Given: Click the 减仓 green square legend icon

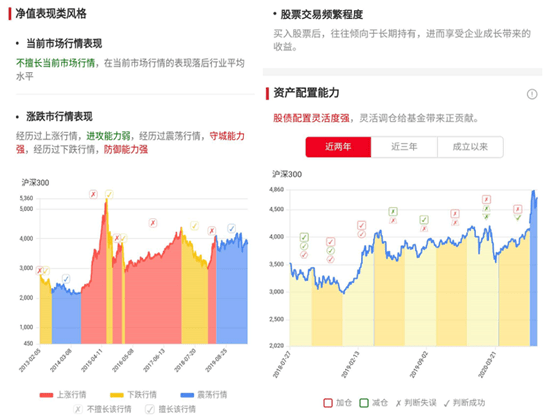Looking at the screenshot, I should [364, 403].
